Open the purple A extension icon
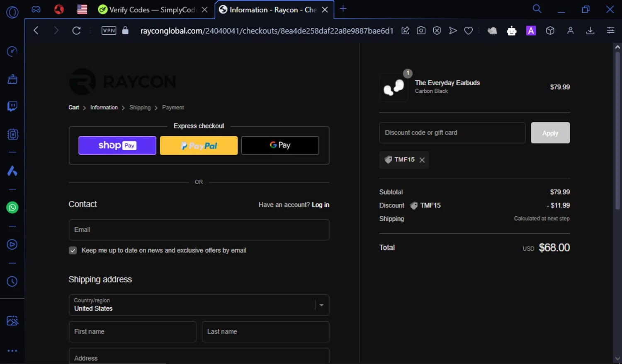Screen dimensions: 622x364 click(531, 30)
